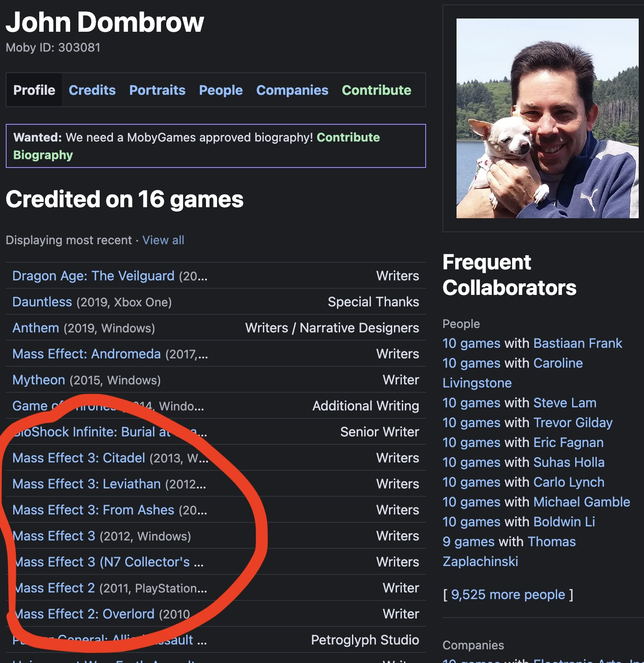
Task: Open collaborator Michael Gamble's page
Action: [x=582, y=502]
